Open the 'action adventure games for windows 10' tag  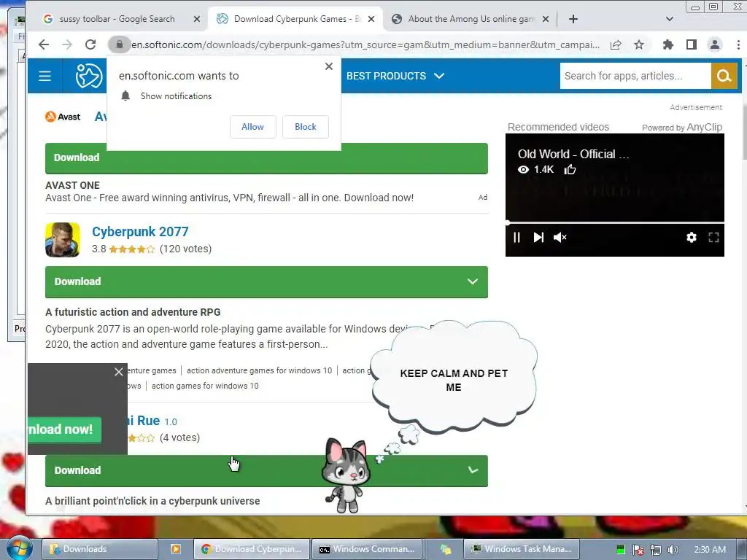click(259, 370)
